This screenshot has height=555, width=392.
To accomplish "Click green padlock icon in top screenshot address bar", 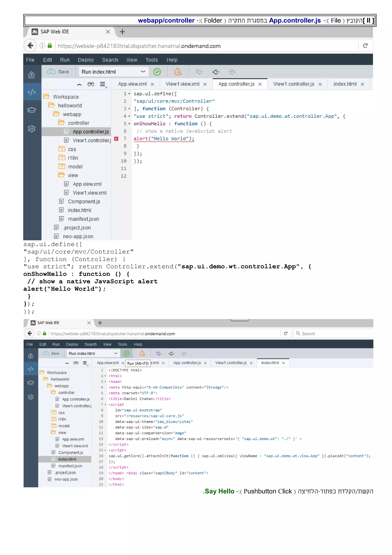I will [50, 45].
